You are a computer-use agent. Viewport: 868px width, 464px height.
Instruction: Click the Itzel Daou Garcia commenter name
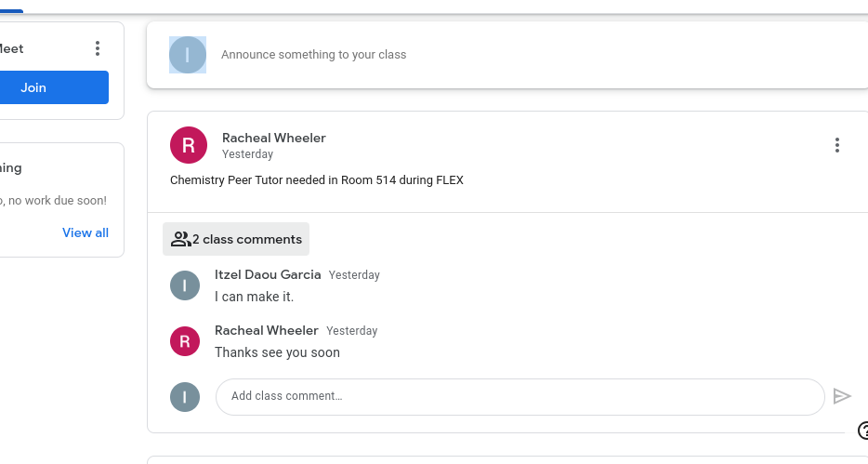coord(268,274)
